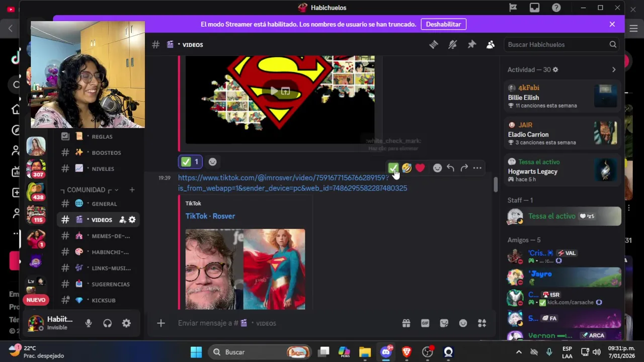Screen dimensions: 644x362
Task: React with the red heart quick emoji
Action: [420, 168]
